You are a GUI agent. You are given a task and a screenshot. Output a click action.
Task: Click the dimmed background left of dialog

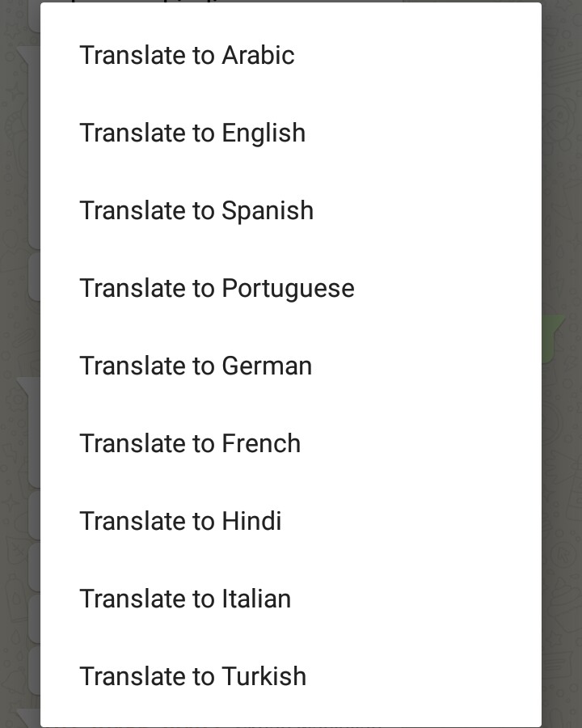pos(20,362)
